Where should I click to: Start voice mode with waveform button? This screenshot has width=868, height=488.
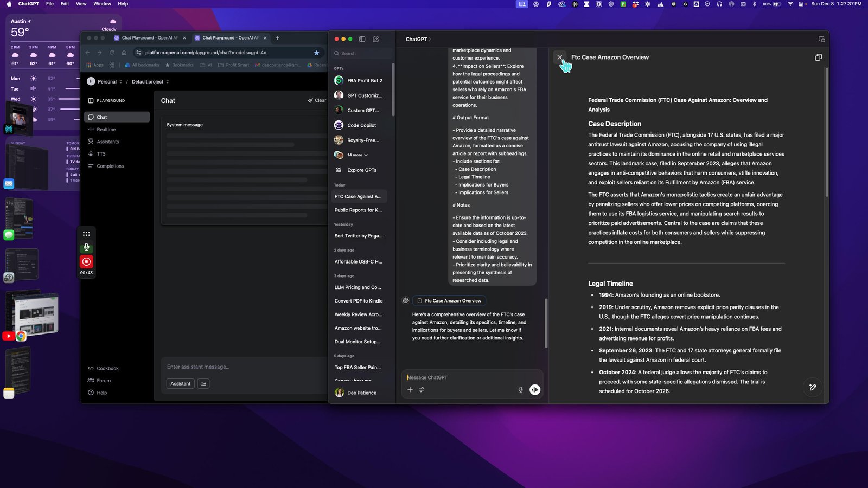coord(535,389)
